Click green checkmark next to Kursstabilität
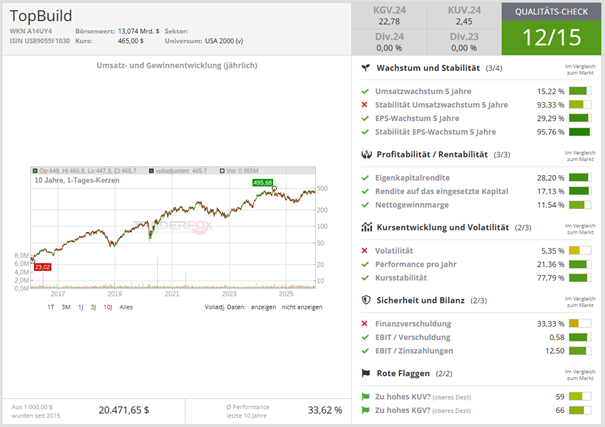The width and height of the screenshot is (605, 427). pyautogui.click(x=365, y=278)
